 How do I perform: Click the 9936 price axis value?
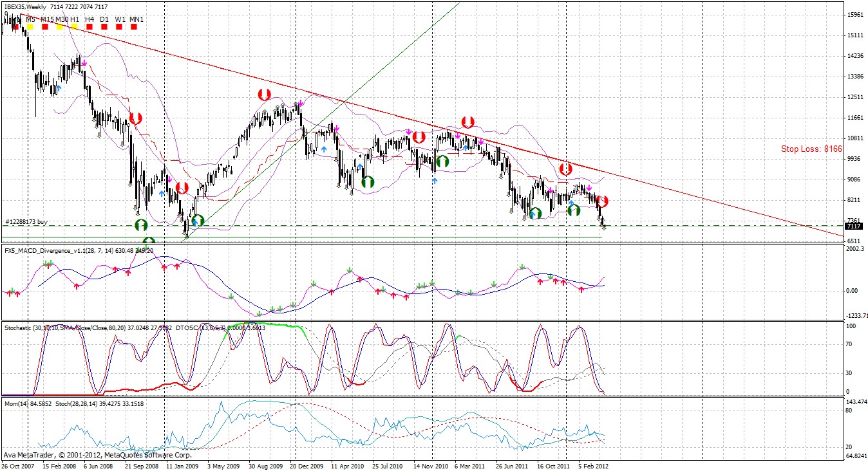[x=854, y=158]
